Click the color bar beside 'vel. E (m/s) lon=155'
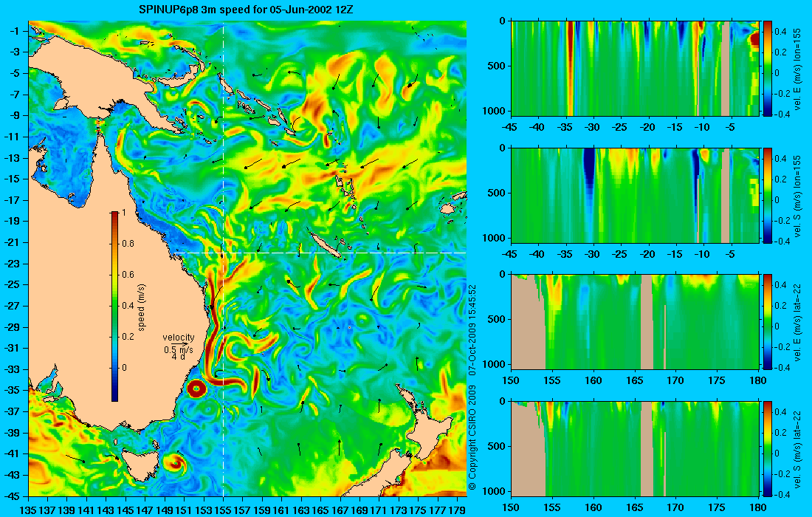The height and width of the screenshot is (517, 812). pyautogui.click(x=768, y=69)
